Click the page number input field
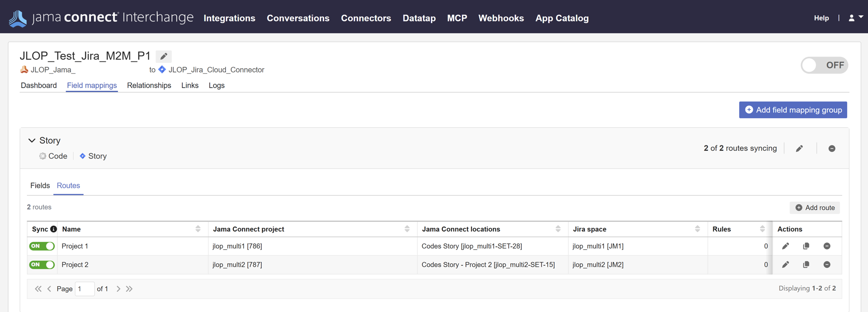 point(85,289)
